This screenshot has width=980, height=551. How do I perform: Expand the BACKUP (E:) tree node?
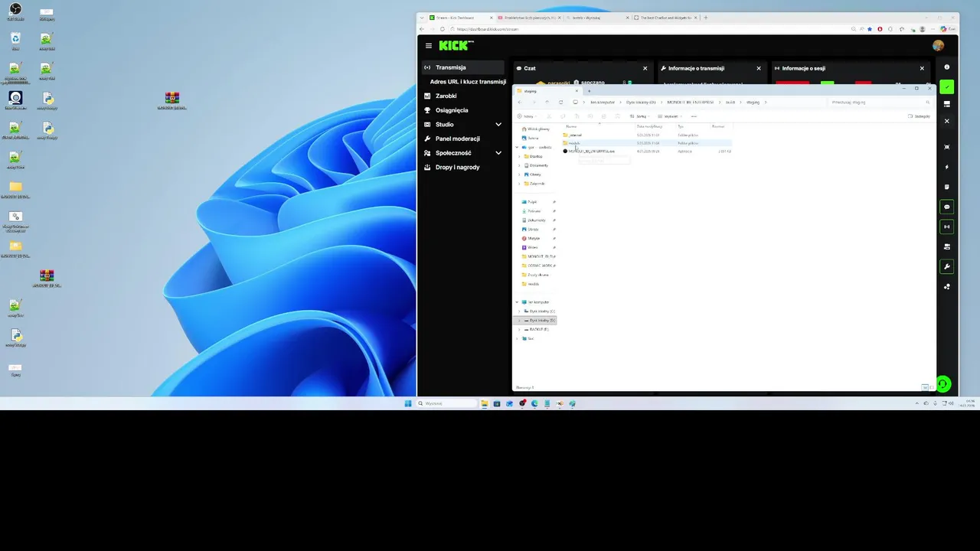[x=520, y=330]
